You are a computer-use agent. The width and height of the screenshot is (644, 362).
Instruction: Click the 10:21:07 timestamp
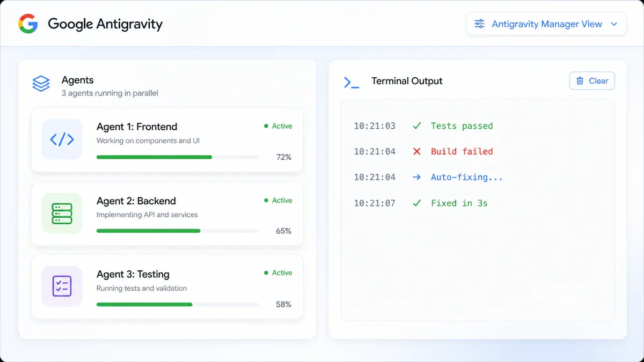pyautogui.click(x=375, y=203)
